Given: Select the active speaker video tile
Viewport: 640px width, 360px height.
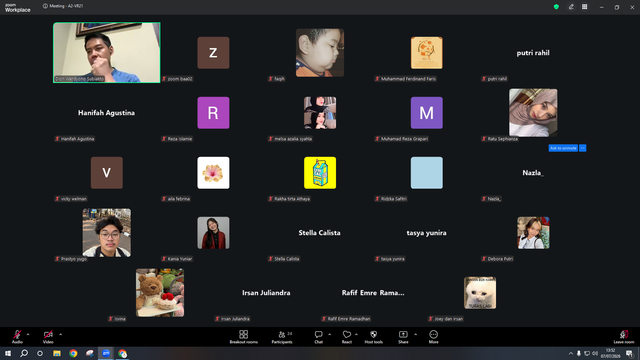Looking at the screenshot, I should coord(107,53).
